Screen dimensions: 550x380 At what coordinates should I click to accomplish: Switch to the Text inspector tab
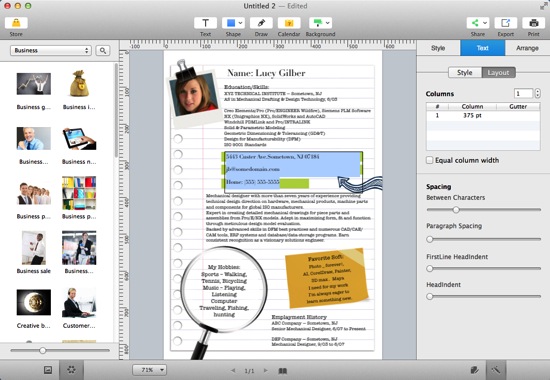(x=483, y=48)
